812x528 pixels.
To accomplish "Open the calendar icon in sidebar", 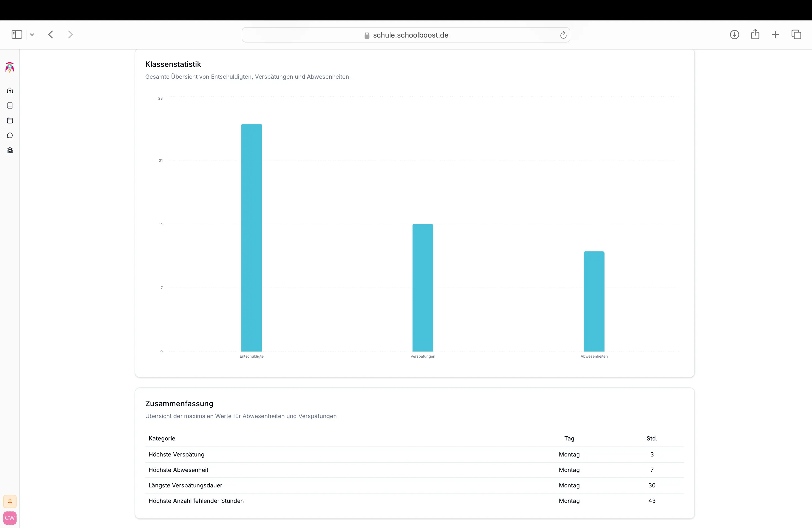I will coord(10,120).
